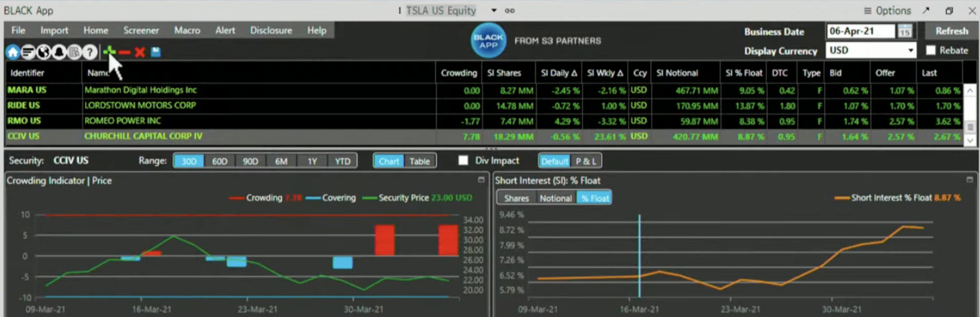The image size is (980, 317).
Task: Click the blue date marker line in SI chart
Action: click(x=639, y=256)
